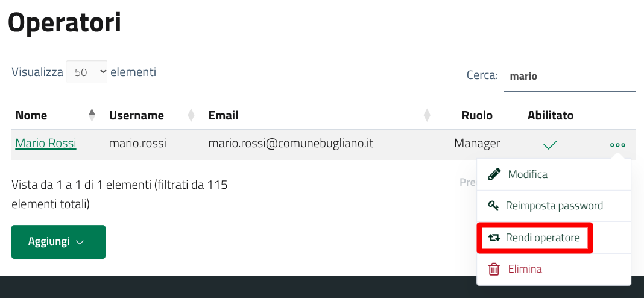Click the sort arrows in the Email column
The image size is (644, 298).
tap(427, 115)
